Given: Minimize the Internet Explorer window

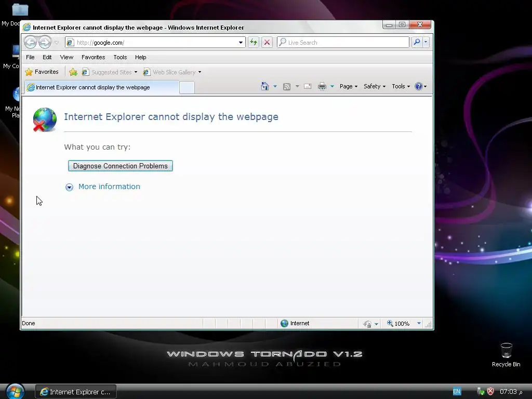Looking at the screenshot, I should coord(389,25).
